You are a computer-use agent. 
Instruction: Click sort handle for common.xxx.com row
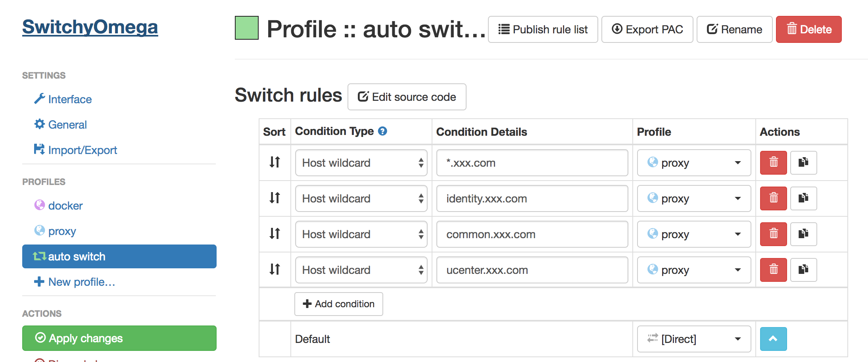coord(275,233)
